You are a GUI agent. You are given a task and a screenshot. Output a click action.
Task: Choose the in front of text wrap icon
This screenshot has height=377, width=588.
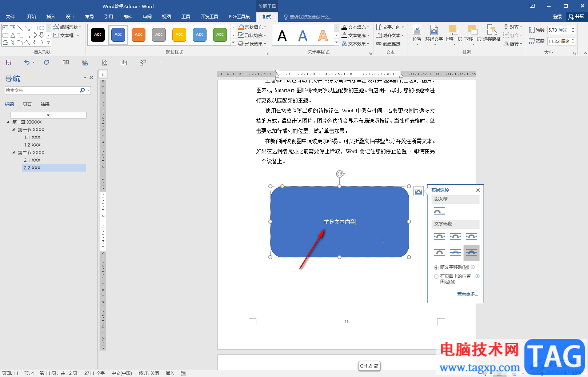[x=471, y=252]
